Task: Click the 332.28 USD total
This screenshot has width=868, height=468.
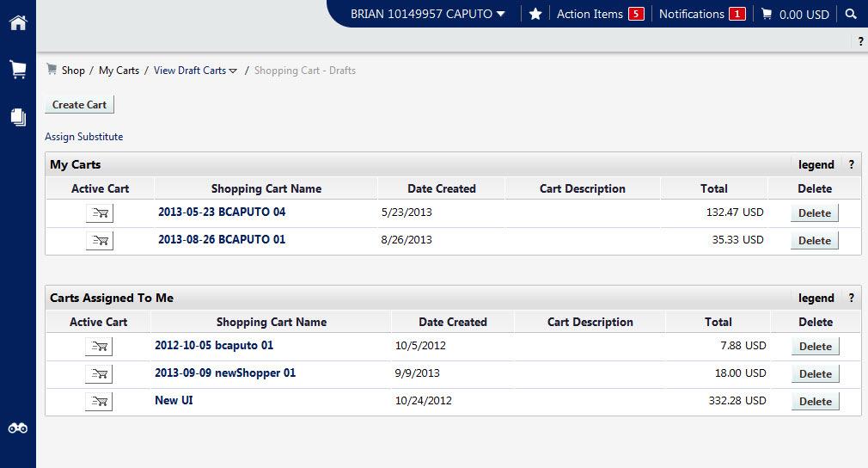Action: [737, 400]
